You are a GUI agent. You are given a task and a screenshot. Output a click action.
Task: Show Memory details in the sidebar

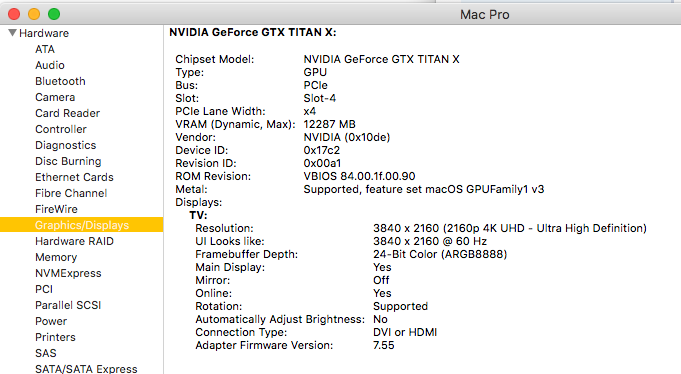56,257
